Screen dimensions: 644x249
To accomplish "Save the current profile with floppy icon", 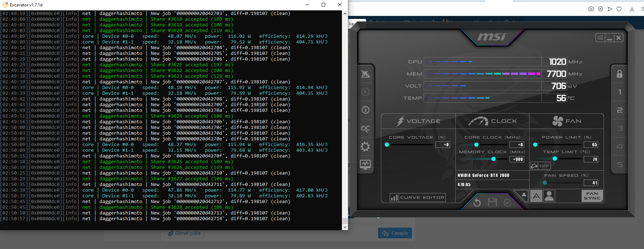I will [492, 203].
